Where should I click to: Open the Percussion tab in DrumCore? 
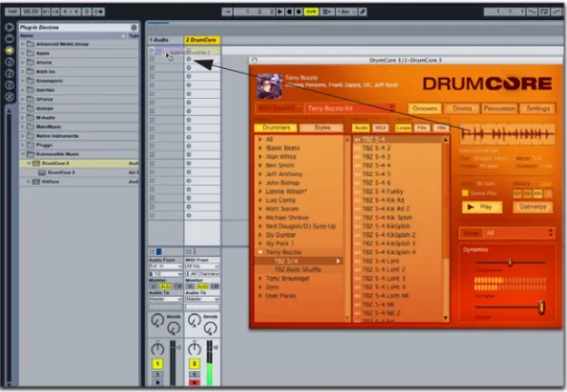[500, 108]
